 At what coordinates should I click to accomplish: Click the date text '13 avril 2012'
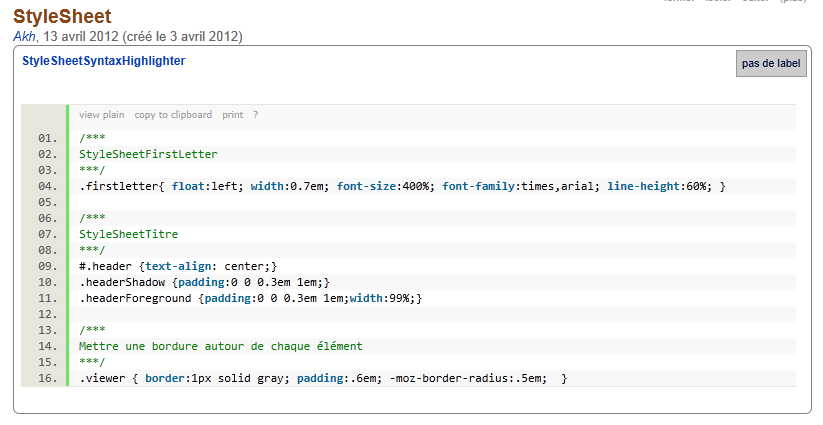[81, 37]
